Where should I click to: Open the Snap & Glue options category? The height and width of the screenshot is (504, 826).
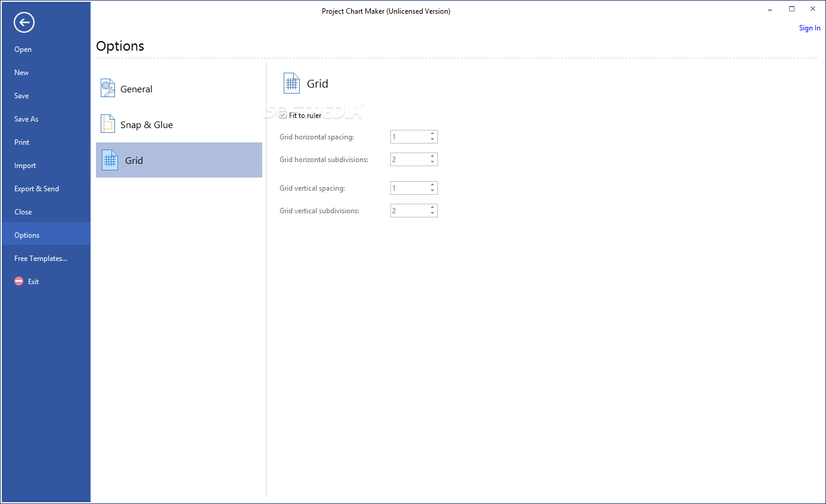pyautogui.click(x=179, y=125)
